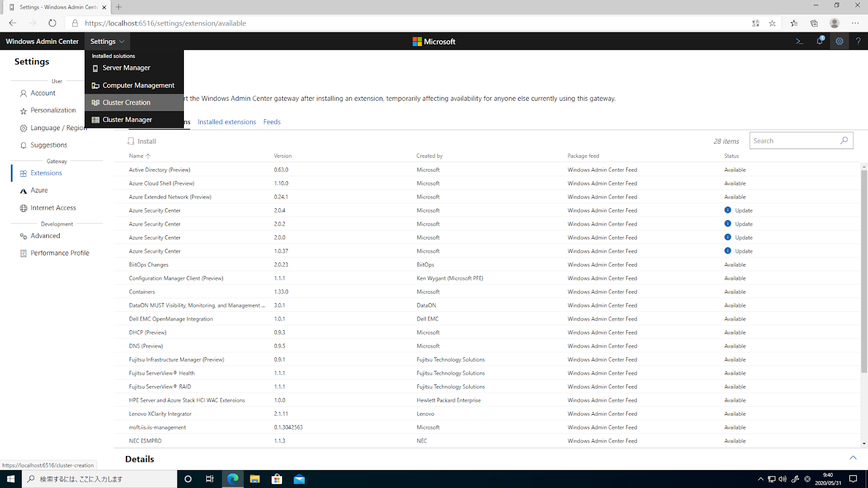Open Microsoft Store from the taskbar
868x488 pixels.
(277, 479)
